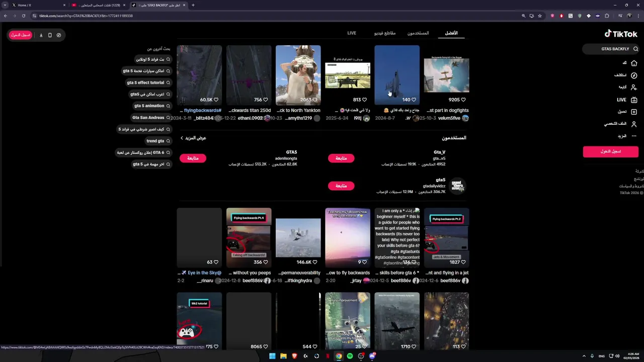The width and height of the screenshot is (644, 362).
Task: Open the back to North Yankton thumbnail
Action: tap(298, 75)
